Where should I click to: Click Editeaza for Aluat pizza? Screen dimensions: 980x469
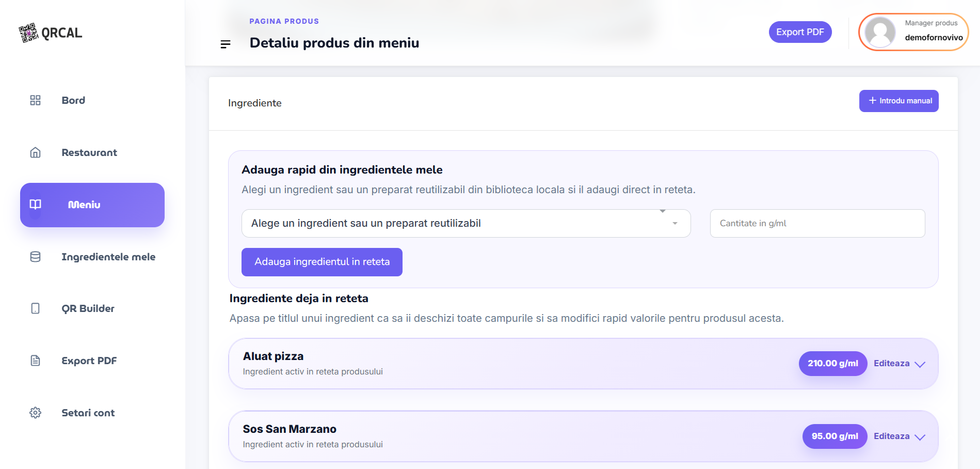[x=891, y=364]
